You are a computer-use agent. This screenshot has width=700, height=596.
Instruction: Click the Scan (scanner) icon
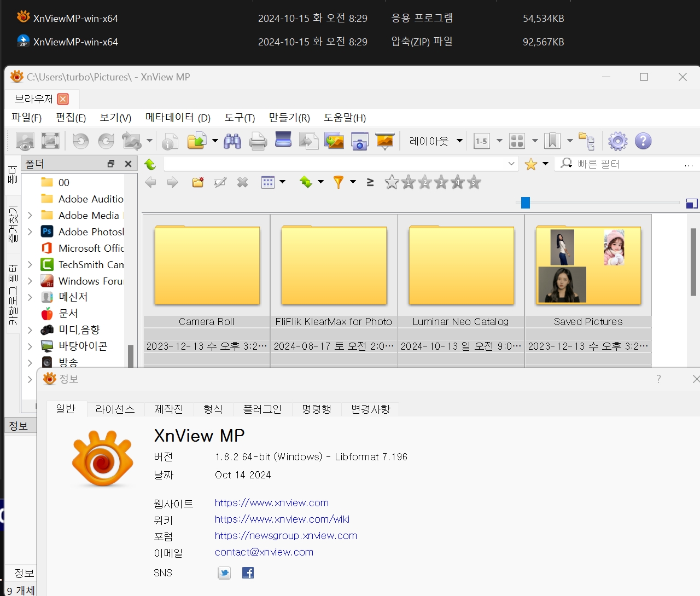pos(283,140)
